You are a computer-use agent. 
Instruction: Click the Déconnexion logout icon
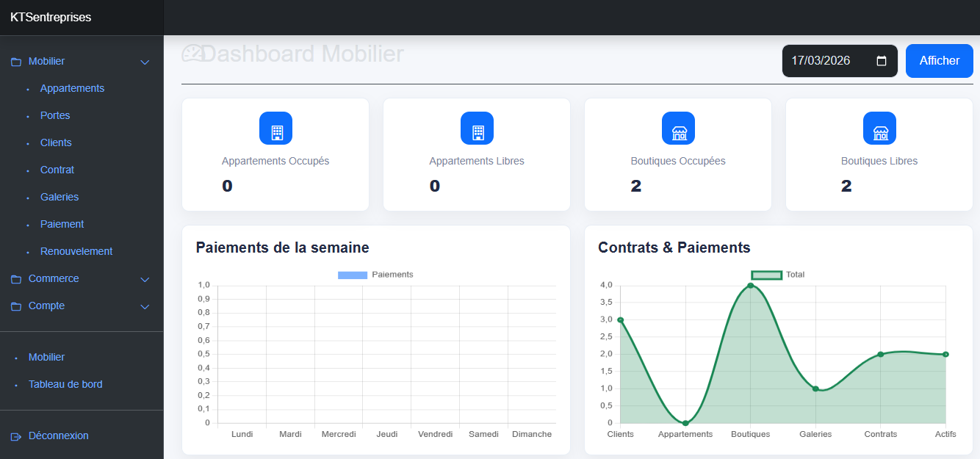pos(16,436)
